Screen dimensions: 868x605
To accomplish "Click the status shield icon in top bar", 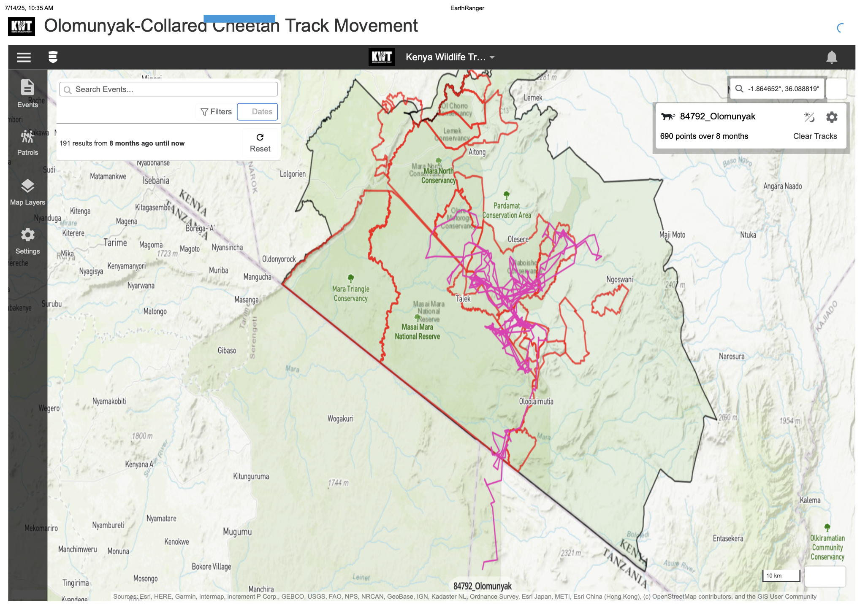I will (53, 57).
